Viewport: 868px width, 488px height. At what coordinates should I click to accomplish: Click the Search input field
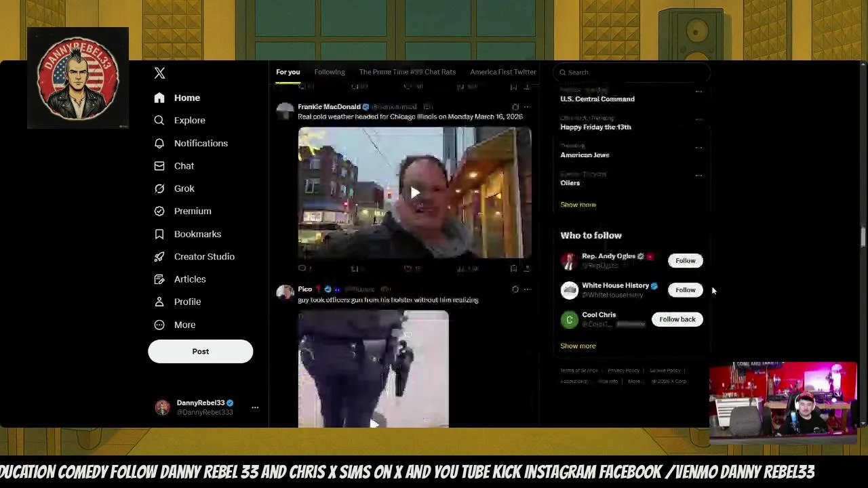[631, 72]
